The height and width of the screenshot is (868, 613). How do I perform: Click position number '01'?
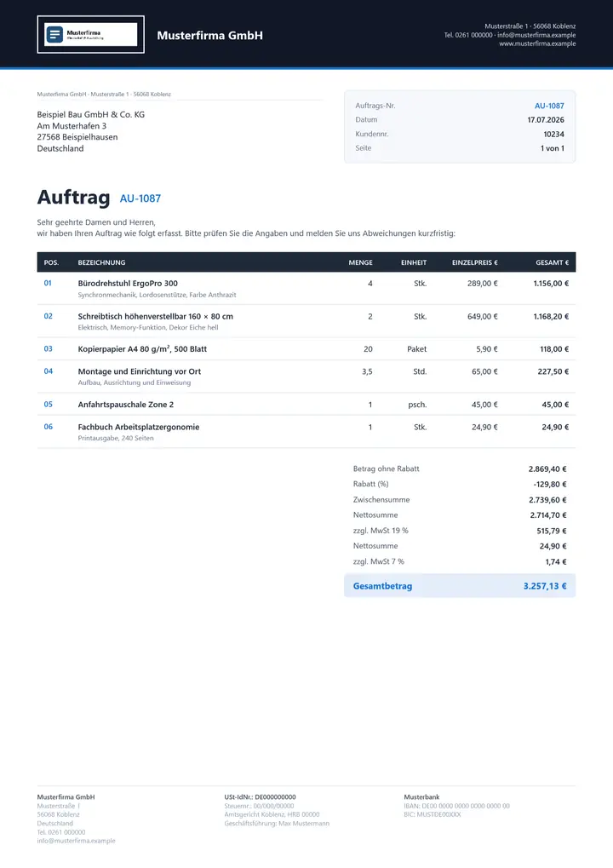click(x=48, y=284)
